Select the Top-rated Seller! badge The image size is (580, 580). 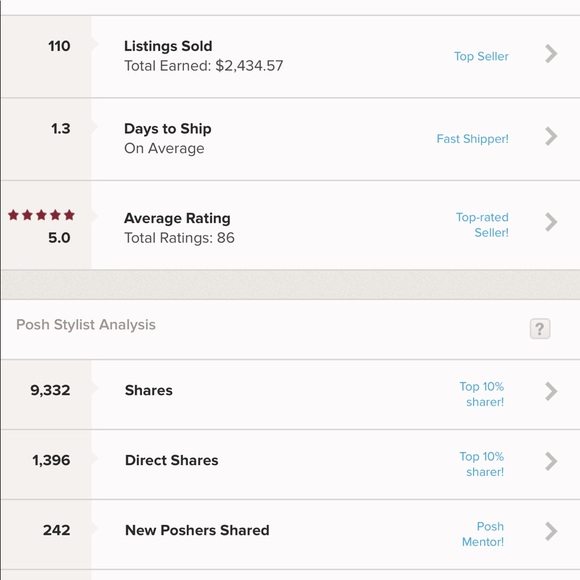482,225
